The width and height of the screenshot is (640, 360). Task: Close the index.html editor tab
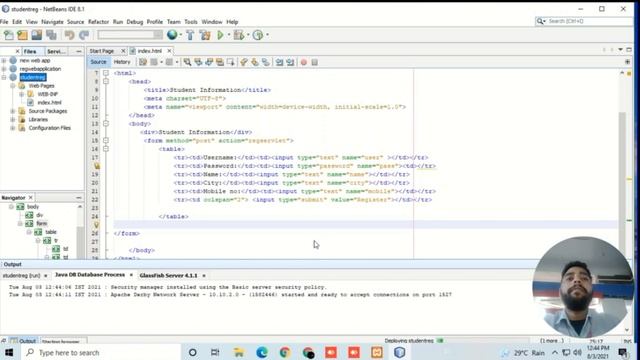169,51
